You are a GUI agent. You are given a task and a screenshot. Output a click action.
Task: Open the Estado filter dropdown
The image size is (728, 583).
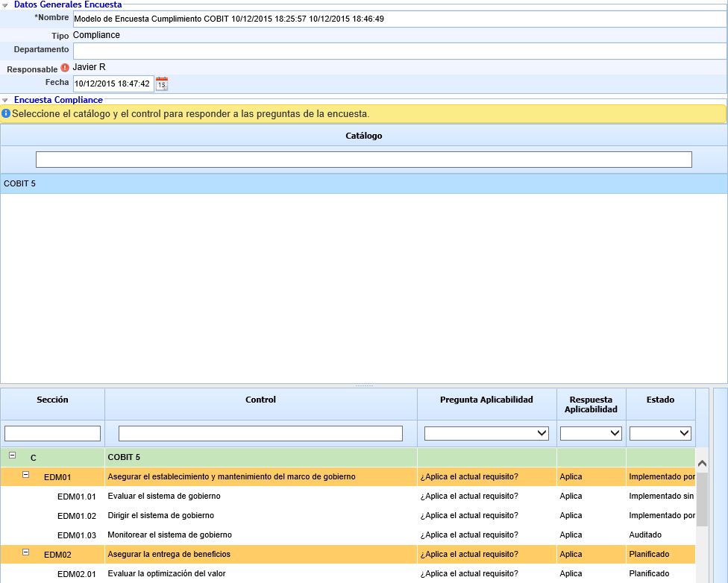(660, 433)
